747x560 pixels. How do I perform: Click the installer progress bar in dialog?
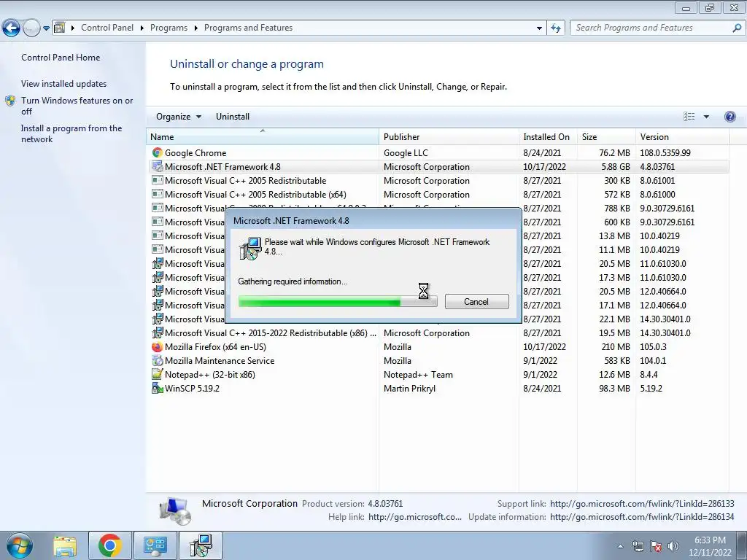coord(337,301)
